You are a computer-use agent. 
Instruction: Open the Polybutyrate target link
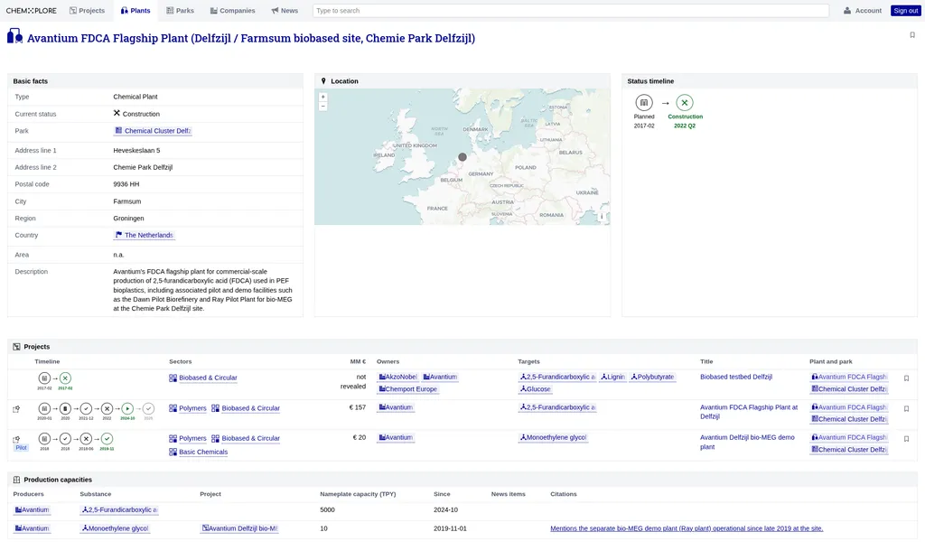[652, 377]
